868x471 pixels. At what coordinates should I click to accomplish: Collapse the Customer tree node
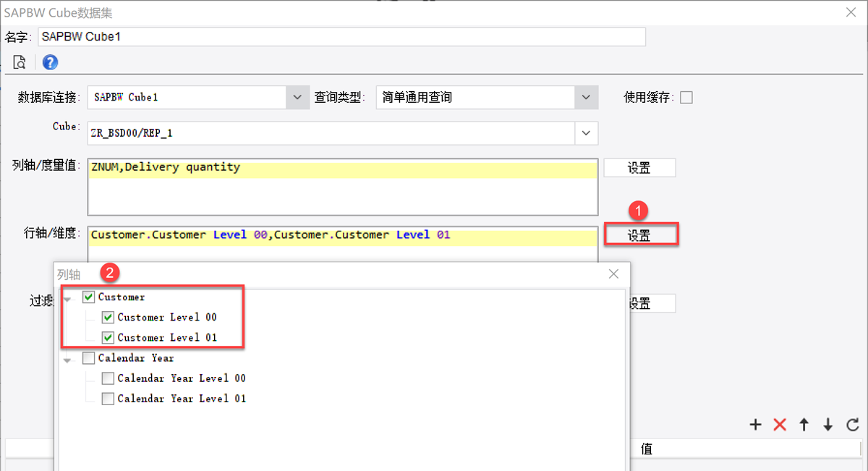(x=68, y=299)
